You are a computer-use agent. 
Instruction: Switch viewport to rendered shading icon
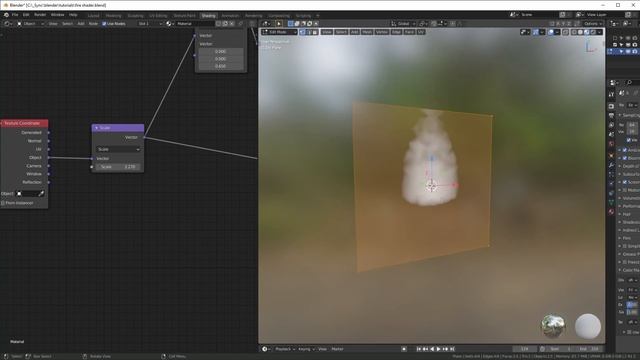pos(593,32)
